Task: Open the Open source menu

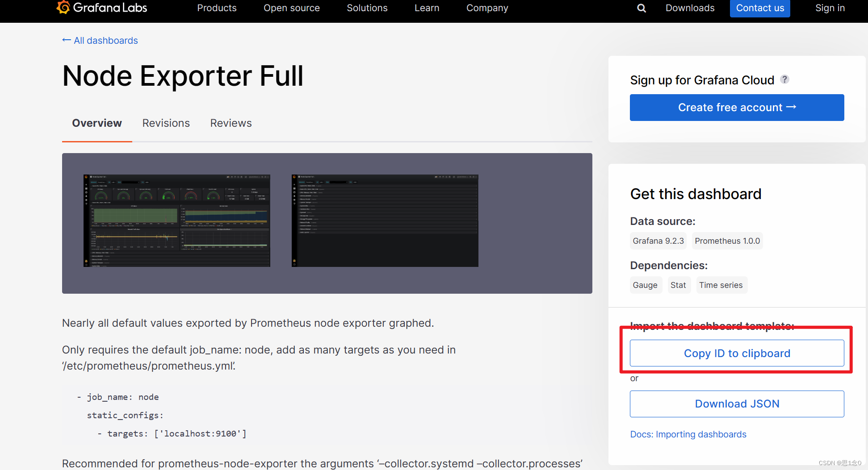Action: coord(292,8)
